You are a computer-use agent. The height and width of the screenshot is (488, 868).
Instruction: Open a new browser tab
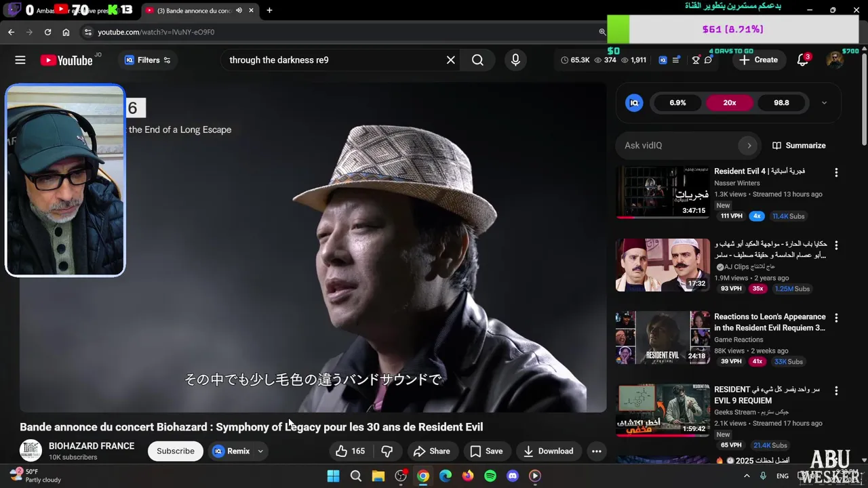[x=269, y=11]
